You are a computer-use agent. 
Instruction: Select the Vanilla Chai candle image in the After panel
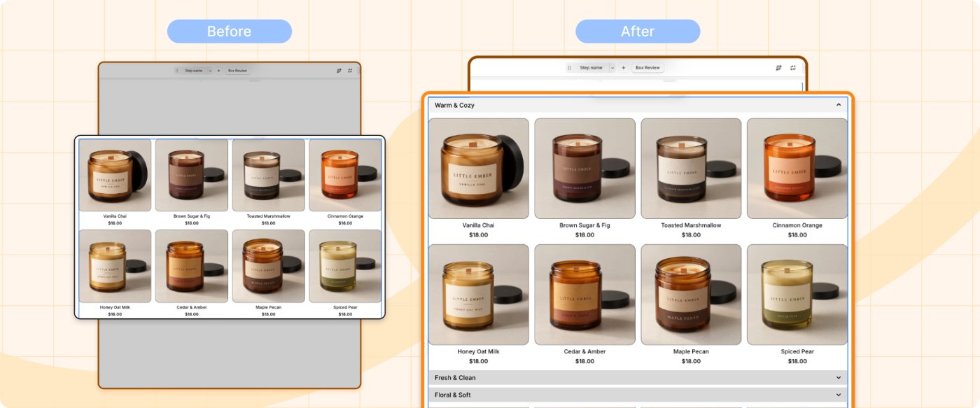[x=479, y=168]
